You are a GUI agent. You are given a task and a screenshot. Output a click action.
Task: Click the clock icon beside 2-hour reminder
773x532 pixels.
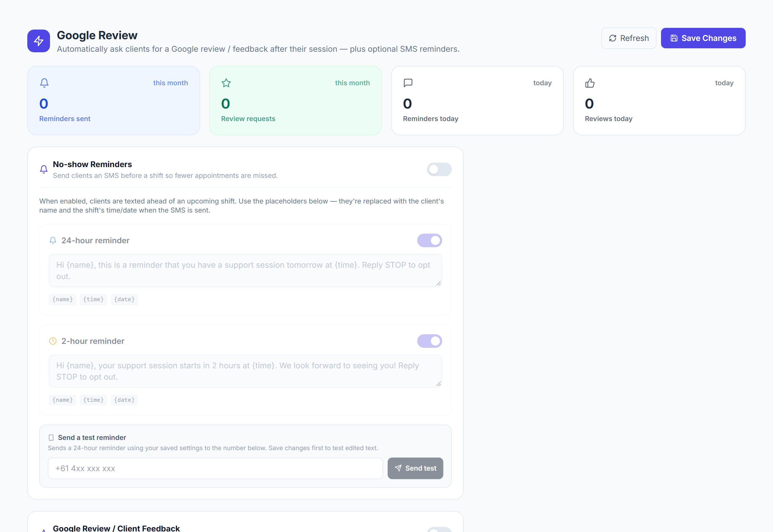click(53, 341)
